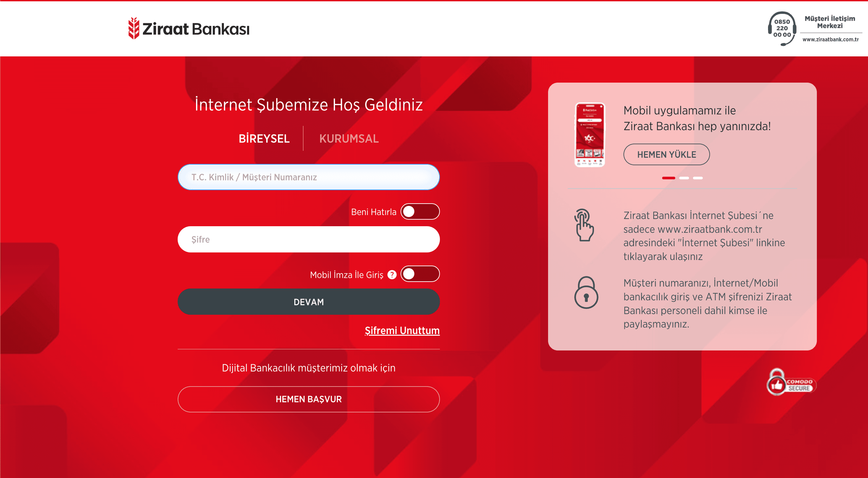Click into the Şifre password field
Viewport: 868px width, 478px height.
click(x=309, y=239)
